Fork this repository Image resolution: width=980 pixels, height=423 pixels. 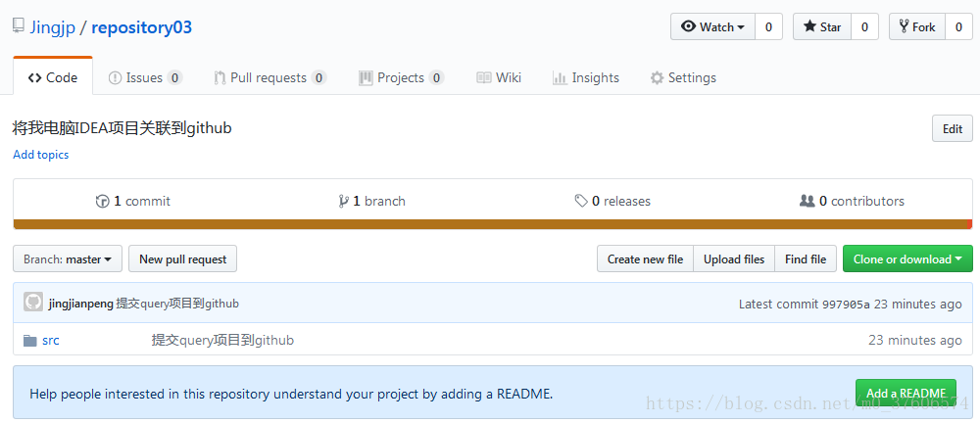coord(917,26)
